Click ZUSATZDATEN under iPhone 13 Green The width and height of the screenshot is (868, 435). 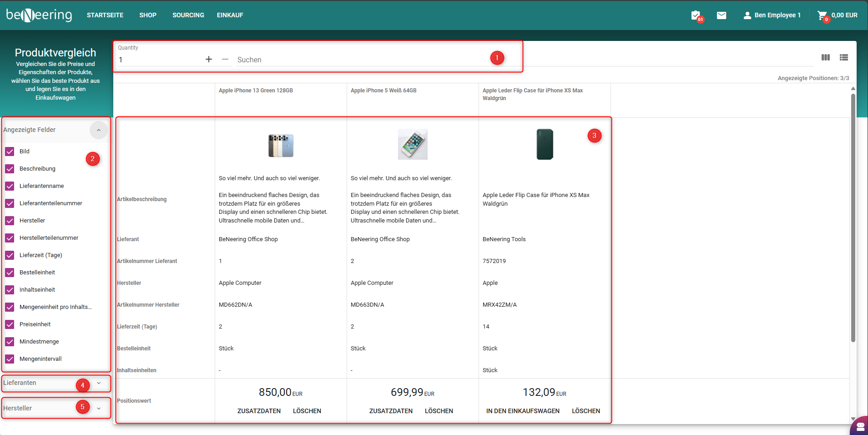coord(259,411)
